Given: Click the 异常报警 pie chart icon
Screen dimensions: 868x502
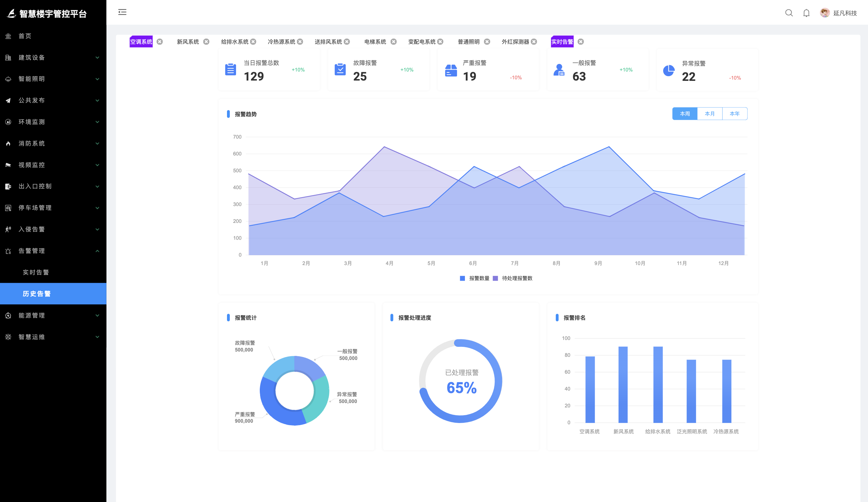Looking at the screenshot, I should click(668, 70).
